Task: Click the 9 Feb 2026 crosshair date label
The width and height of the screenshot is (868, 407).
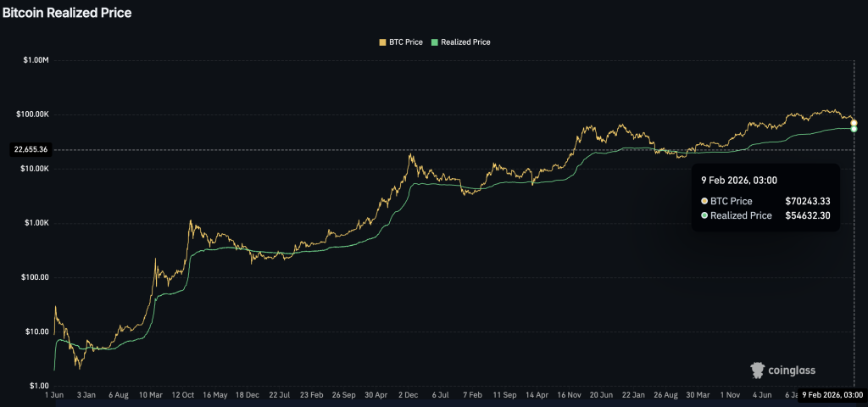Action: coord(834,395)
